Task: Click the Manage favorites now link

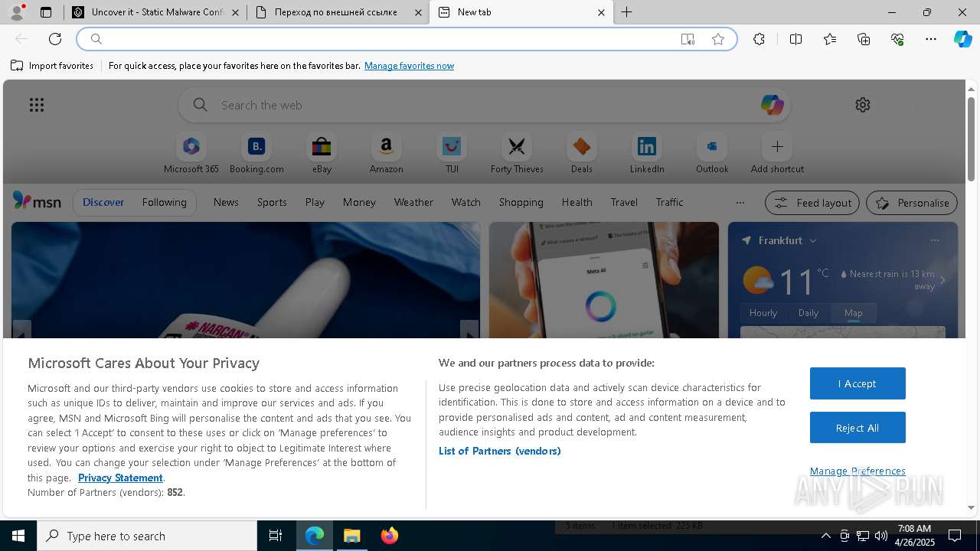Action: (409, 66)
